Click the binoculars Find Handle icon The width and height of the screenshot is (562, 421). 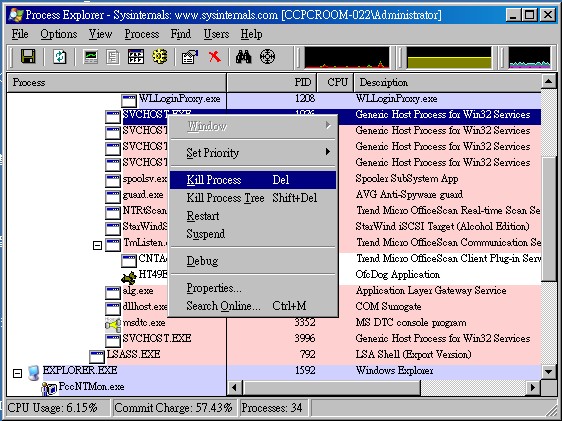(x=243, y=57)
